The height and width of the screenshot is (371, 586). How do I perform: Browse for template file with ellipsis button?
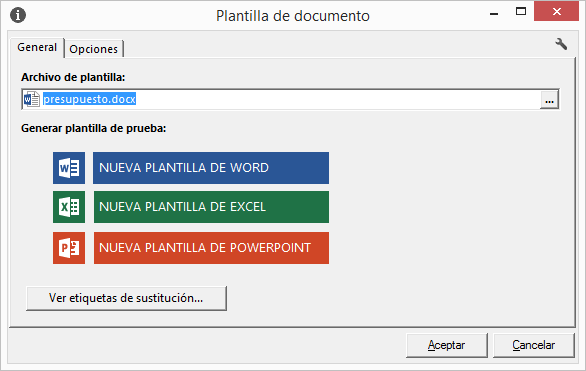pos(549,100)
